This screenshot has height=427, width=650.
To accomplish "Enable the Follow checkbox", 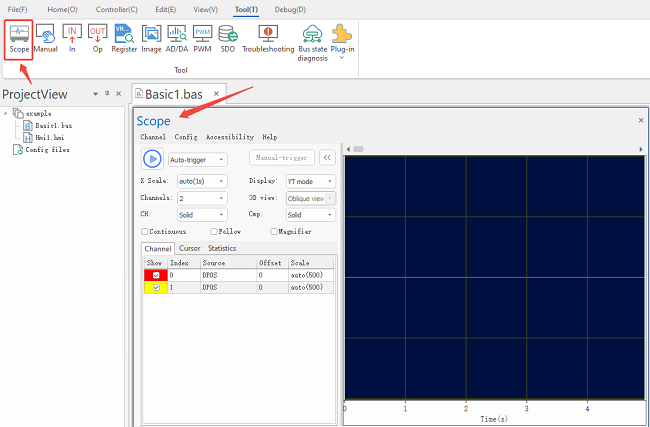I will pyautogui.click(x=214, y=231).
